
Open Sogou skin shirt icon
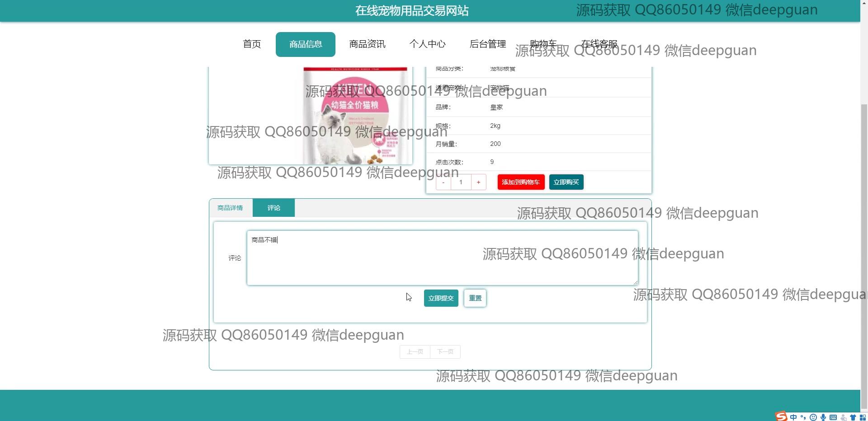tap(853, 417)
